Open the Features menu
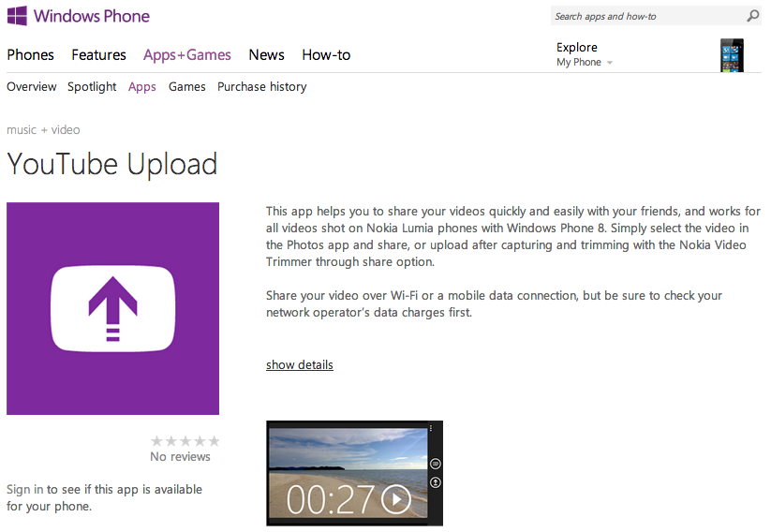This screenshot has height=532, width=771. [98, 54]
